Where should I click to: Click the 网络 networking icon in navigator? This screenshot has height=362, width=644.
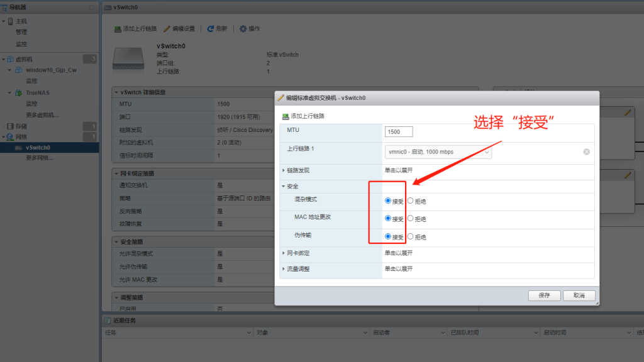pos(8,138)
